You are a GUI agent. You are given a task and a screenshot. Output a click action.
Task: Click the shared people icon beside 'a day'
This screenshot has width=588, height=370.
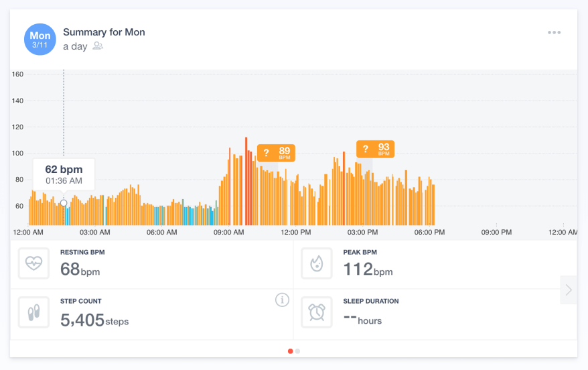[98, 46]
